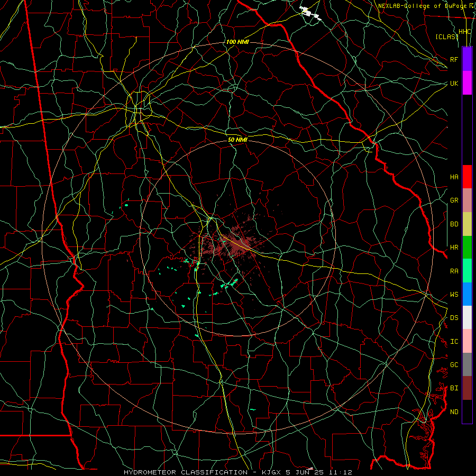Image resolution: width=476 pixels, height=476 pixels.
Task: Click the DS legend label
Action: coord(454,318)
